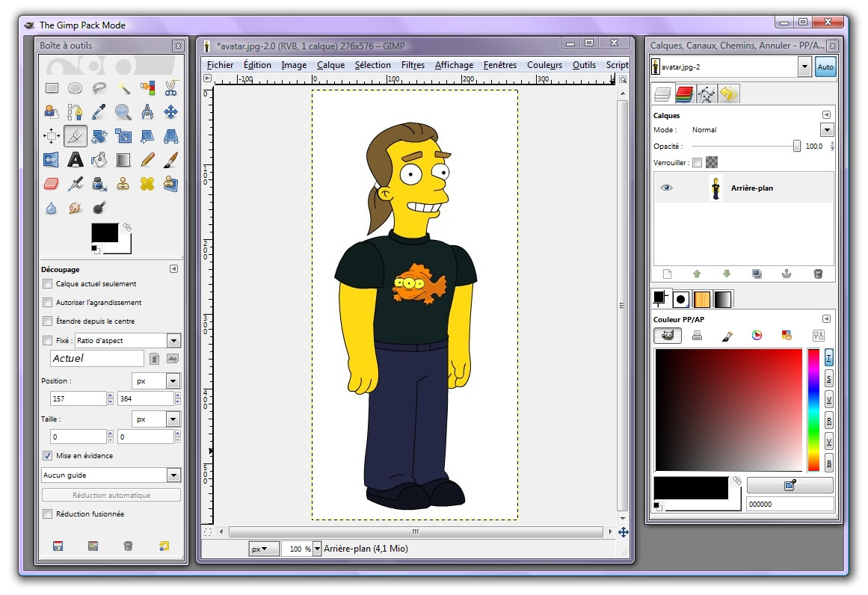868x595 pixels.
Task: Select the Measure compass tool
Action: [x=147, y=112]
